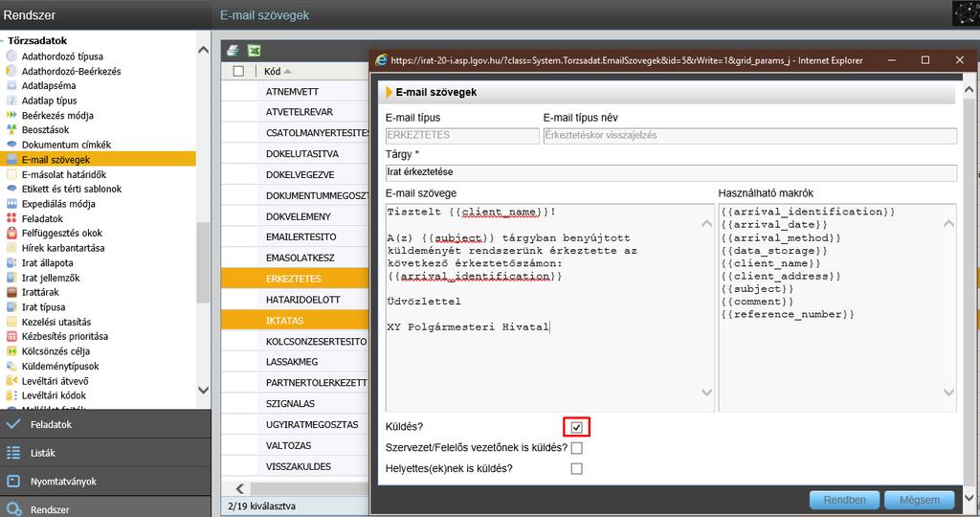Open Levéltári kódok entry

pos(54,395)
